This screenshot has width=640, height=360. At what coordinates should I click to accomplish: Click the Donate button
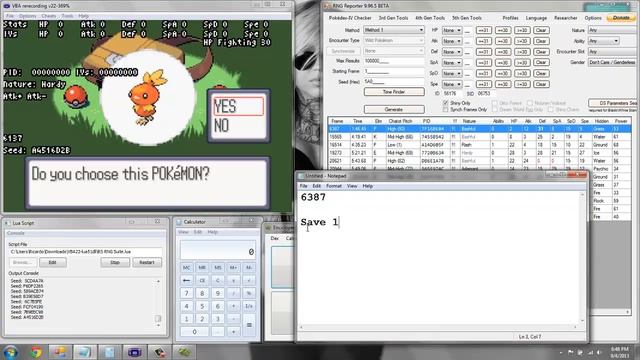coord(621,18)
